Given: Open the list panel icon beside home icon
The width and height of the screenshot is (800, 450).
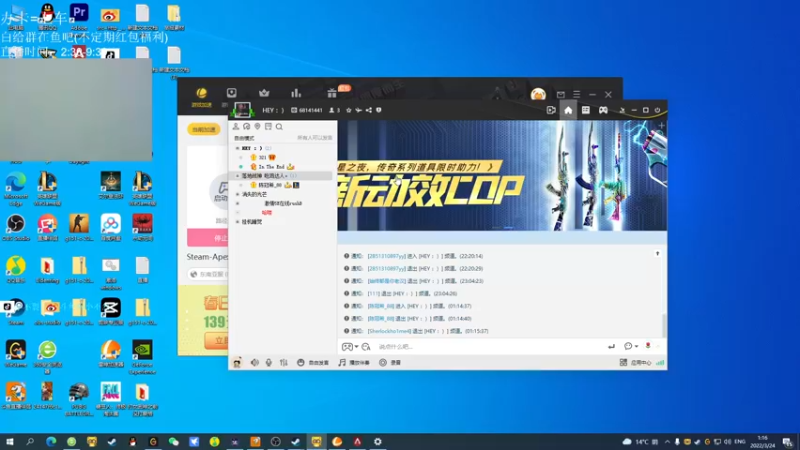Looking at the screenshot, I should [x=586, y=110].
